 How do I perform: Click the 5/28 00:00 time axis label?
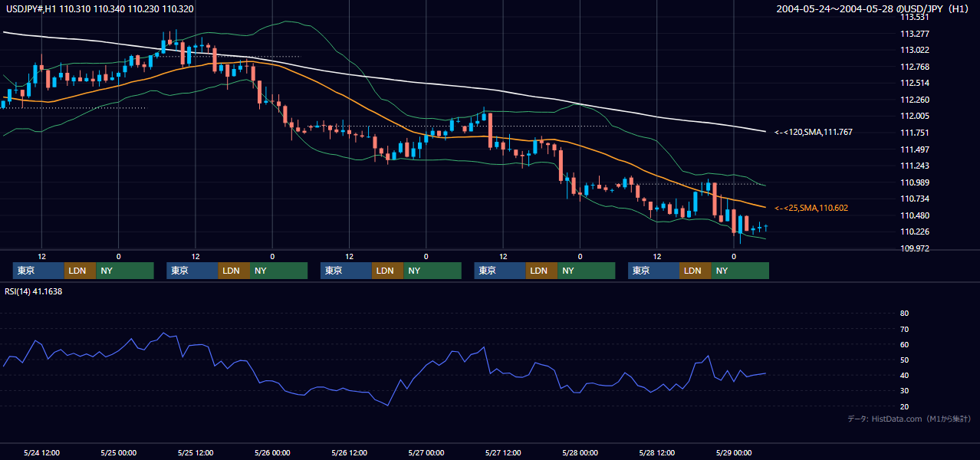[x=580, y=452]
